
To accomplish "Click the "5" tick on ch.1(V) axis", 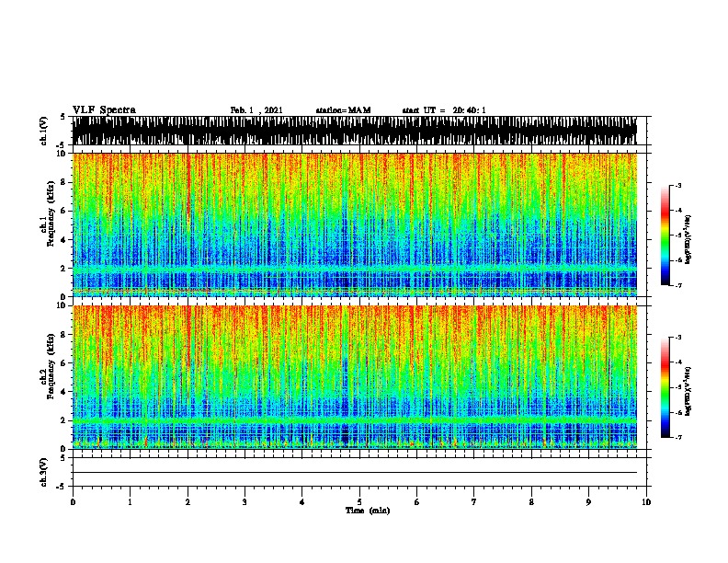I will pos(63,117).
